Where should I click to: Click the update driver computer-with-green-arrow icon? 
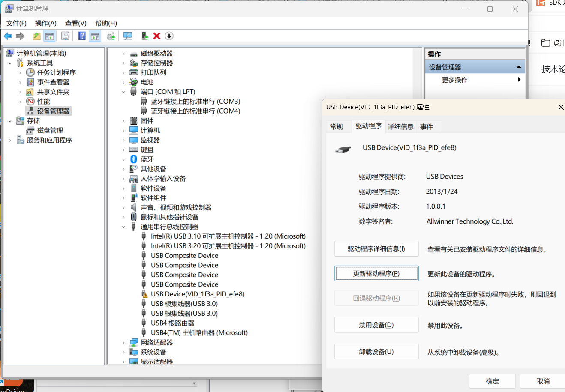click(145, 36)
